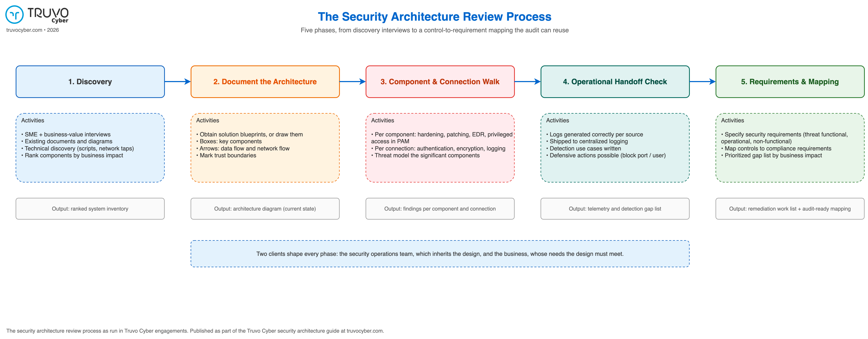Click 'Obtain solution blueprints, or draw them'
The image size is (868, 339).
(249, 134)
